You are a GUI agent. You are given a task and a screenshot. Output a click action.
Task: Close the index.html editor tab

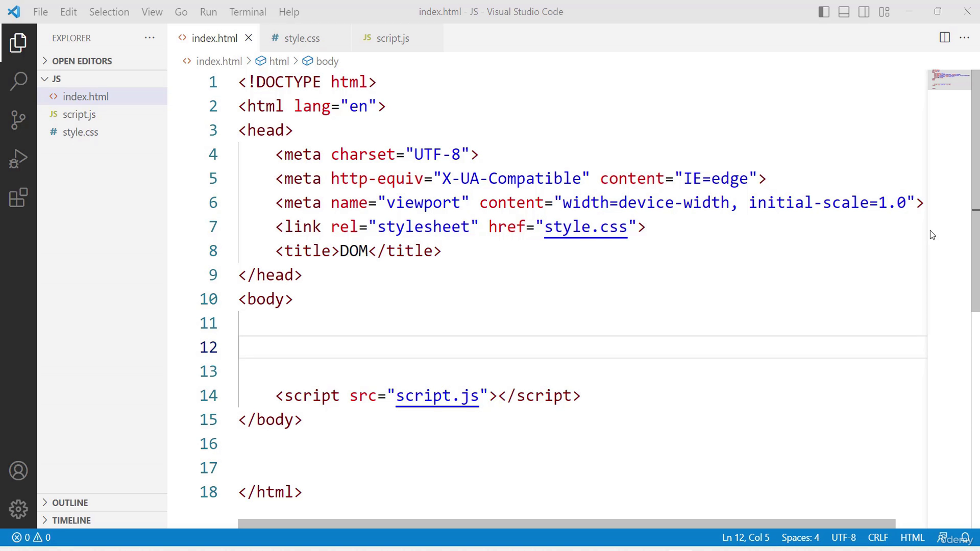tap(249, 38)
